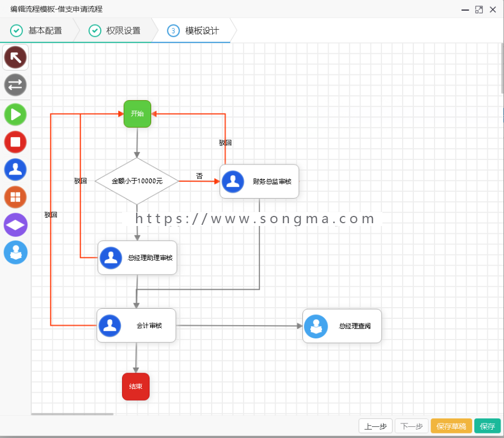Pick the blue user approval node tool

click(x=16, y=169)
